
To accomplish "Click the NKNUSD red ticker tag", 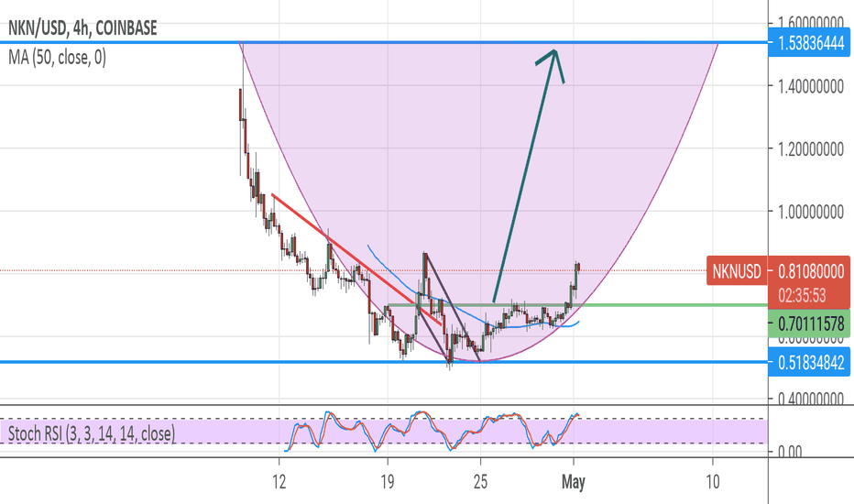I will [737, 271].
